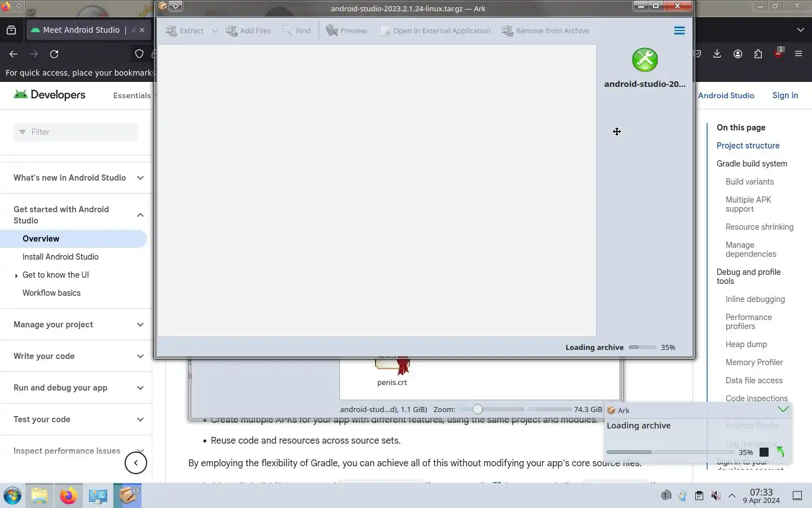Click the Ark window menu icon in title bar
Viewport: 812px width, 508px height.
coord(162,6)
